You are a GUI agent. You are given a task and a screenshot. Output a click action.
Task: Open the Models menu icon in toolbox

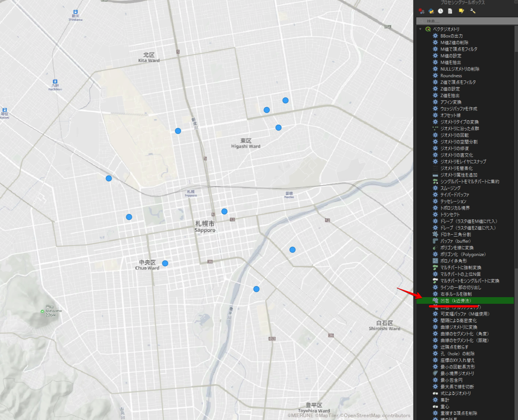coord(422,11)
